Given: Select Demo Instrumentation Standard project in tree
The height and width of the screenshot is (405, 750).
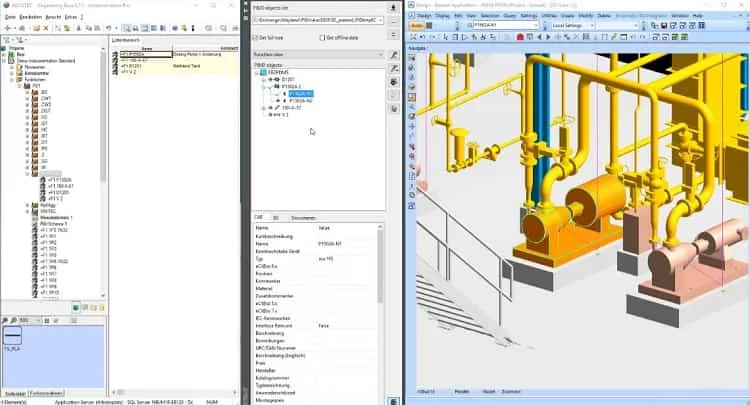Looking at the screenshot, I should pyautogui.click(x=46, y=61).
